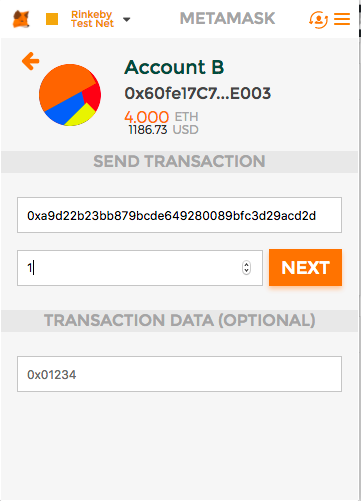Click the 0x60fe17C7...E003 address
The width and height of the screenshot is (361, 501).
198,93
